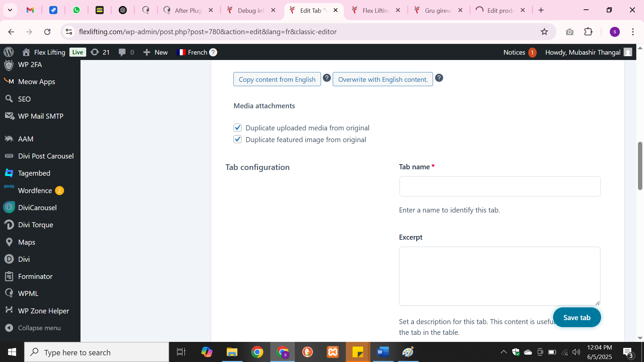Open Chrome three-dot menu
Image resolution: width=644 pixels, height=362 pixels.
pos(633,32)
